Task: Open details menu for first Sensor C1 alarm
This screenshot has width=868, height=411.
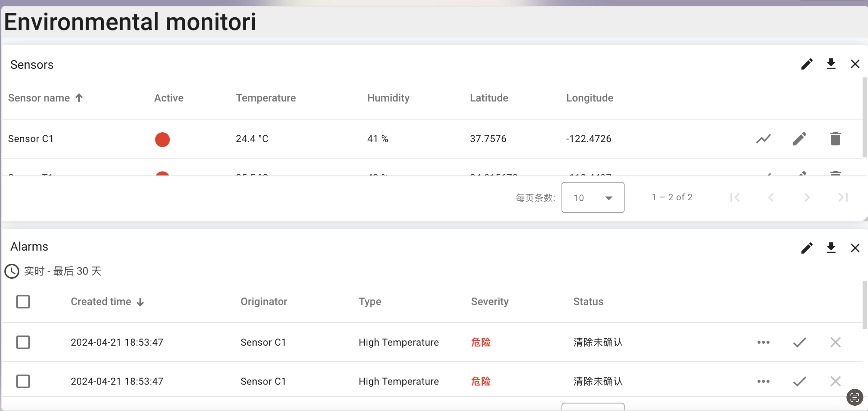Action: pyautogui.click(x=763, y=342)
